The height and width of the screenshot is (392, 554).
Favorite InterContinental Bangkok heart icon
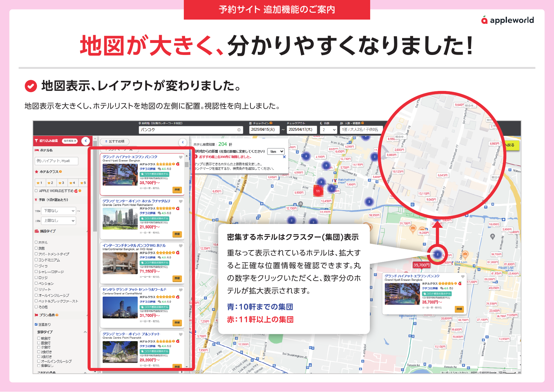coord(181,245)
